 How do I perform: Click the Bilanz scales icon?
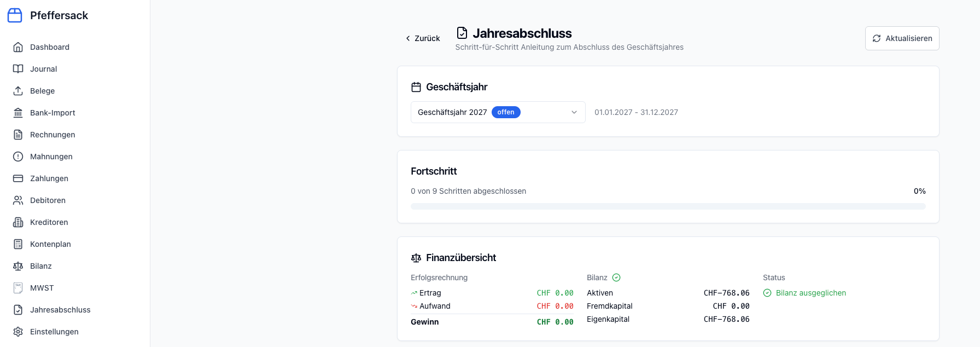(18, 266)
